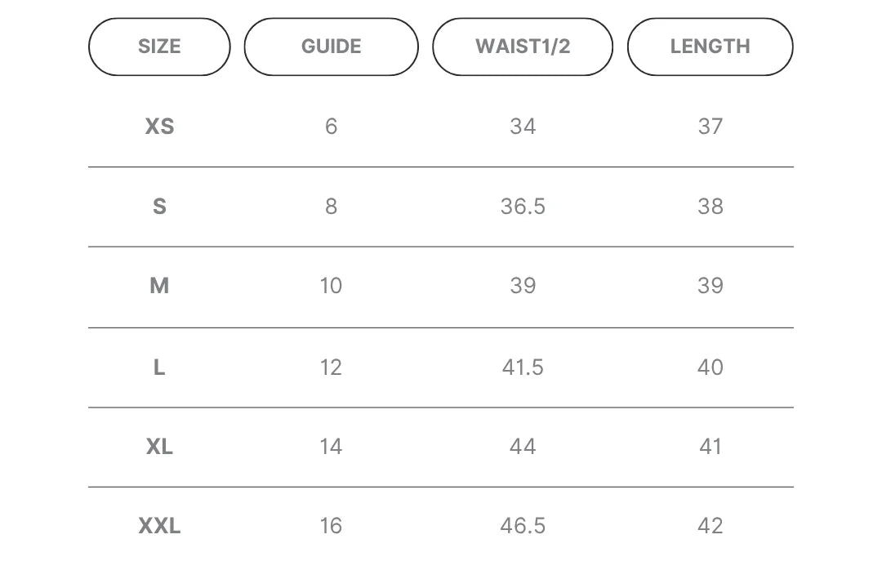Viewport: 882px width, 588px height.
Task: Click length value 41 in XL row
Action: 710,447
